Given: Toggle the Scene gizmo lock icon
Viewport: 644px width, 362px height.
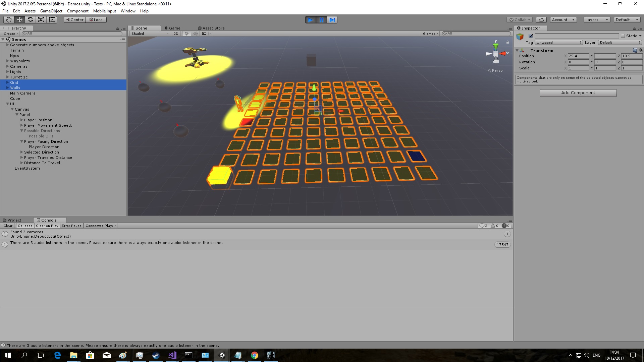Looking at the screenshot, I should 507,42.
